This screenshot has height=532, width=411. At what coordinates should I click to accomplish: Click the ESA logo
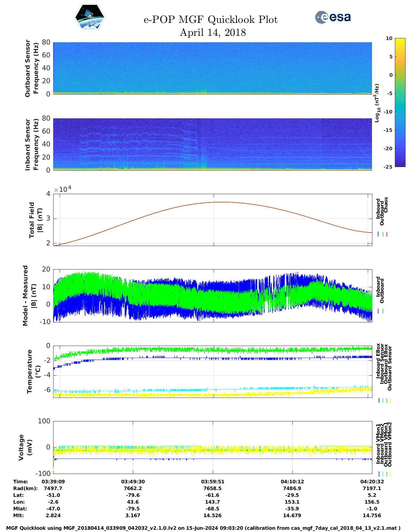click(x=333, y=17)
